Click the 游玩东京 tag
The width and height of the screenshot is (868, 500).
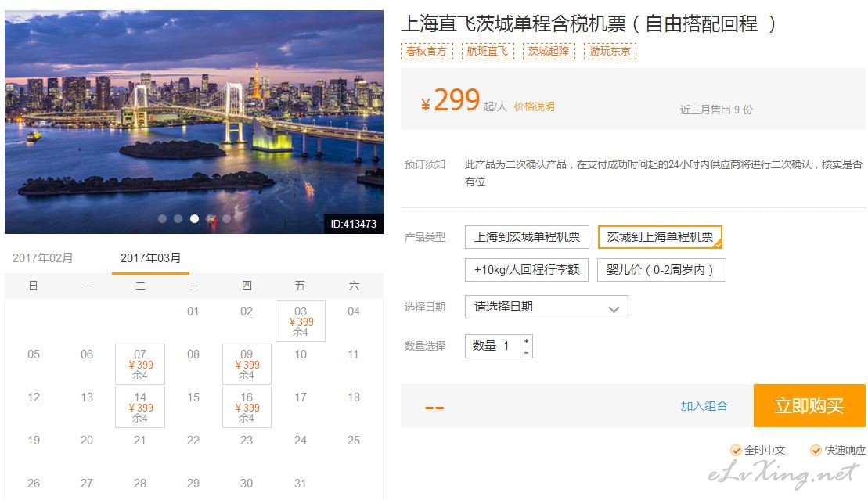tap(610, 52)
